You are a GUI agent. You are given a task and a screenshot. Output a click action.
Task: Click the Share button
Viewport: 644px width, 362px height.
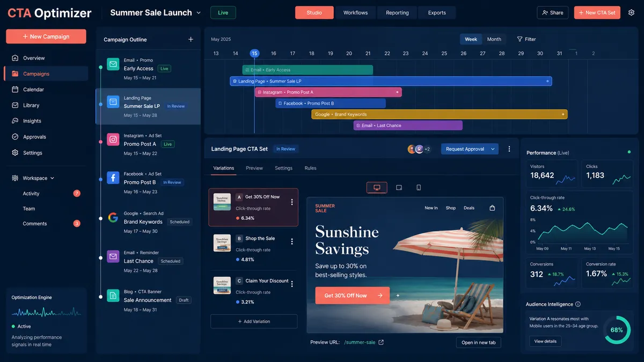tap(553, 12)
